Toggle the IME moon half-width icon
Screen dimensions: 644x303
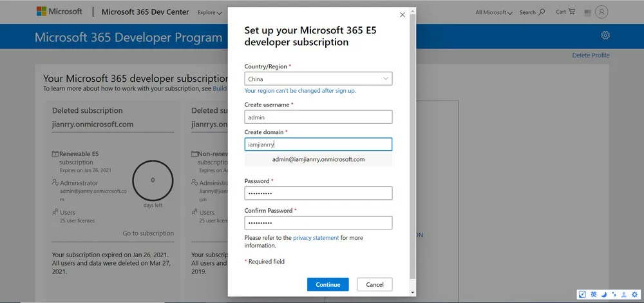point(603,295)
